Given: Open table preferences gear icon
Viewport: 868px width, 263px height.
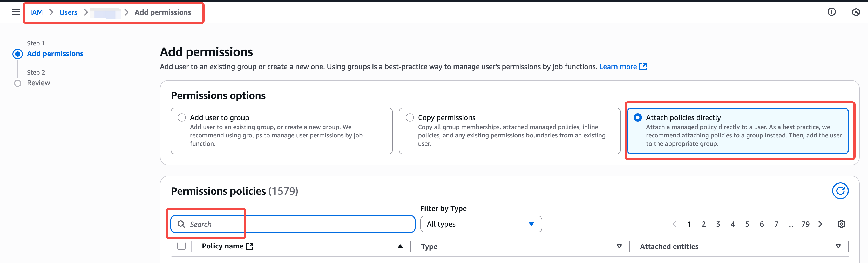Looking at the screenshot, I should pyautogui.click(x=841, y=224).
